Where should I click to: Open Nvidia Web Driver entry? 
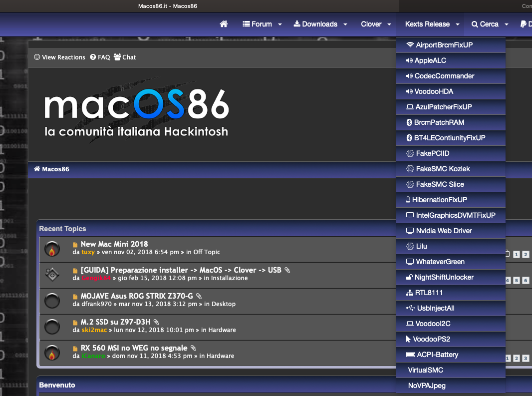[x=451, y=231]
